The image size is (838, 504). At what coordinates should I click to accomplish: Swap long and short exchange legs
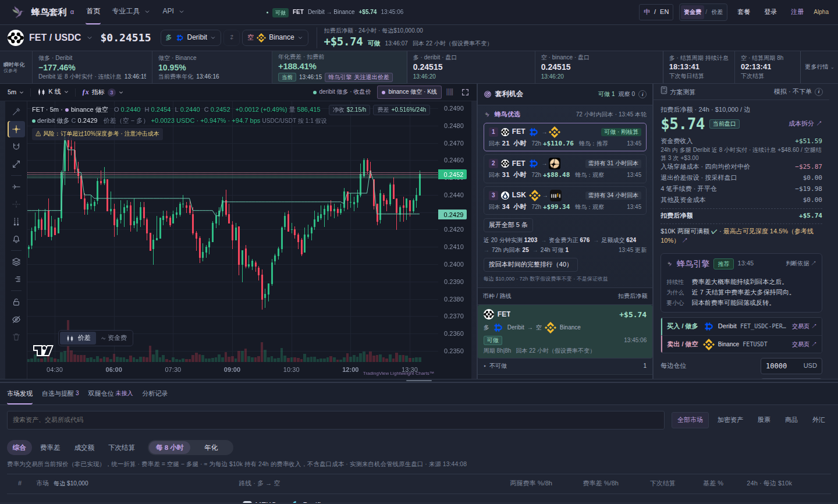[232, 37]
